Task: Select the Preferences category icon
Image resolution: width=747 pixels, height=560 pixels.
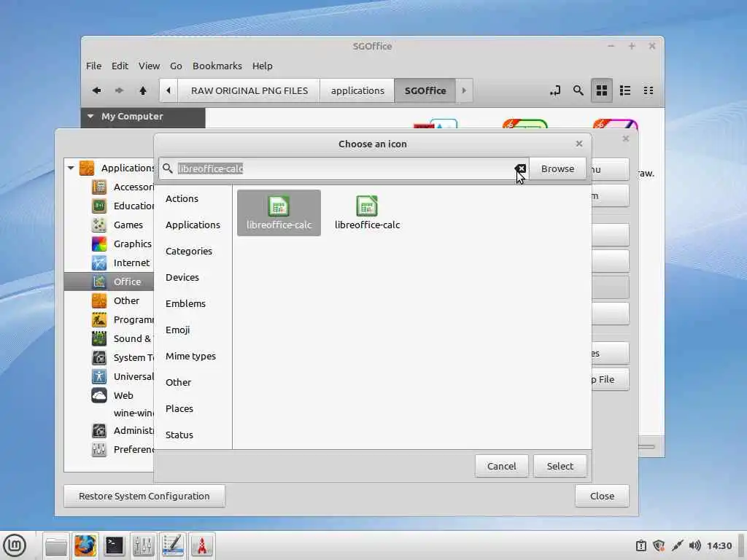Action: click(x=99, y=449)
